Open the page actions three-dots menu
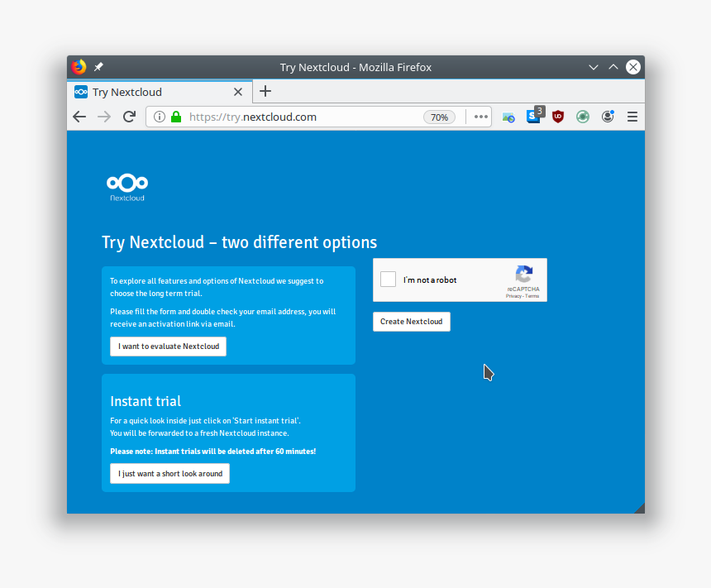 click(480, 117)
